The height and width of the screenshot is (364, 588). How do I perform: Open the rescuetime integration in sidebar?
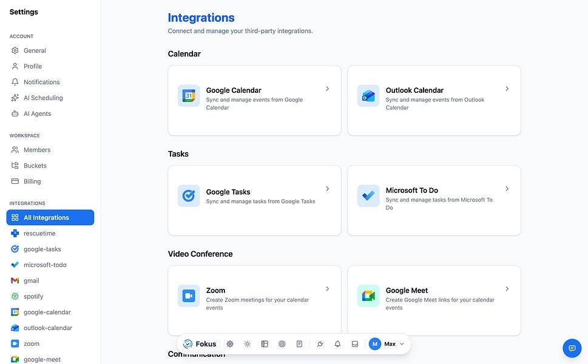click(39, 233)
